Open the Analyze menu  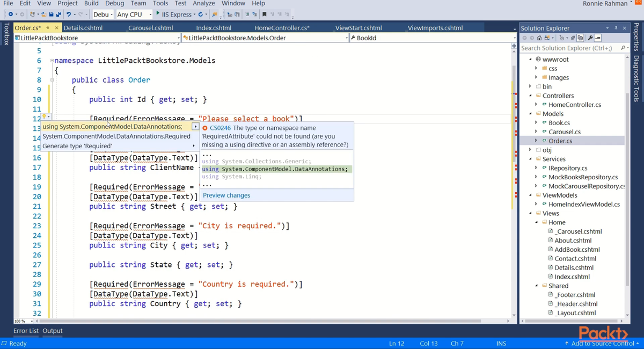[204, 3]
